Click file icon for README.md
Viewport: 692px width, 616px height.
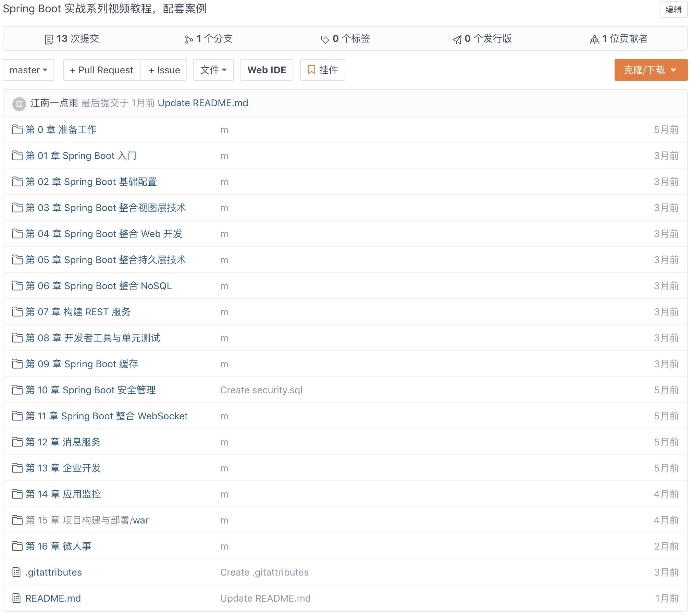coord(16,598)
